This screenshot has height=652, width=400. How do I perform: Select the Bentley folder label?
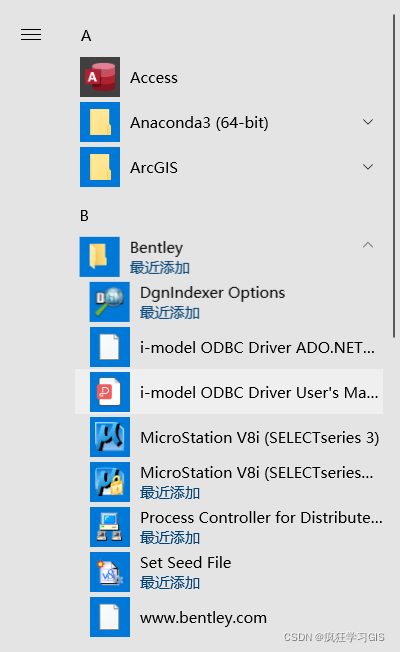pos(156,247)
